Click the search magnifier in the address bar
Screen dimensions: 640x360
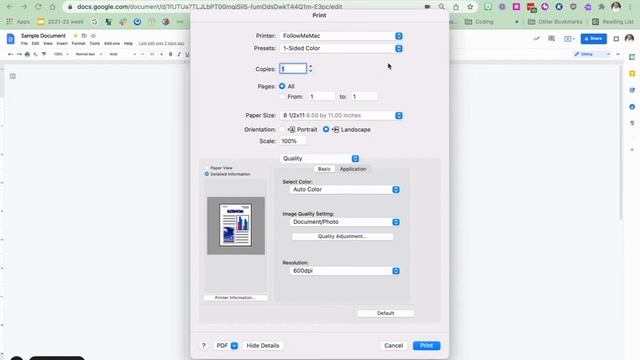coord(441,7)
